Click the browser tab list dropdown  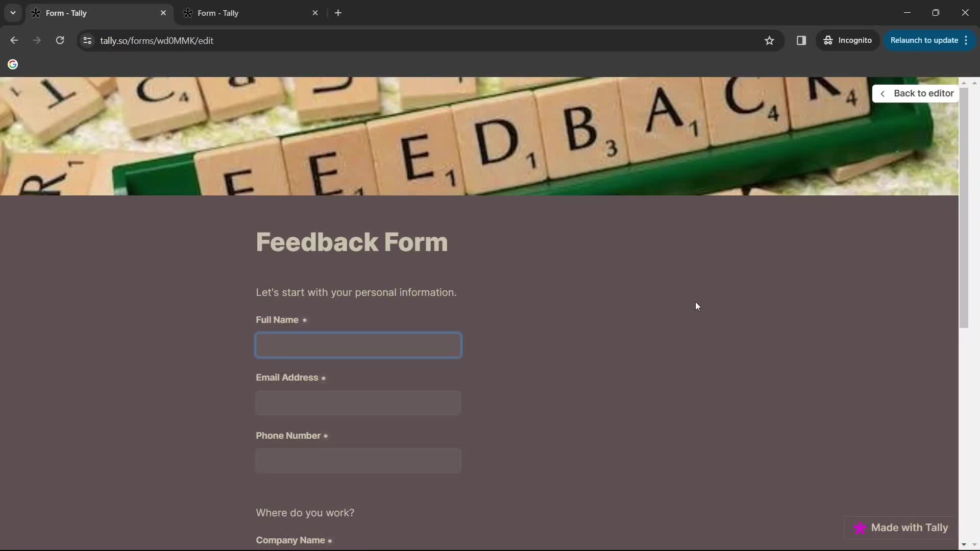point(12,12)
